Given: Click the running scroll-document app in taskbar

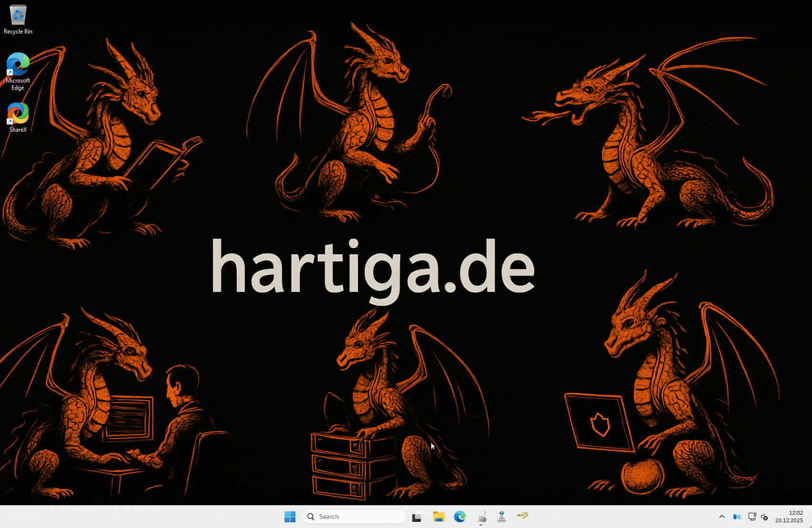Looking at the screenshot, I should [481, 517].
